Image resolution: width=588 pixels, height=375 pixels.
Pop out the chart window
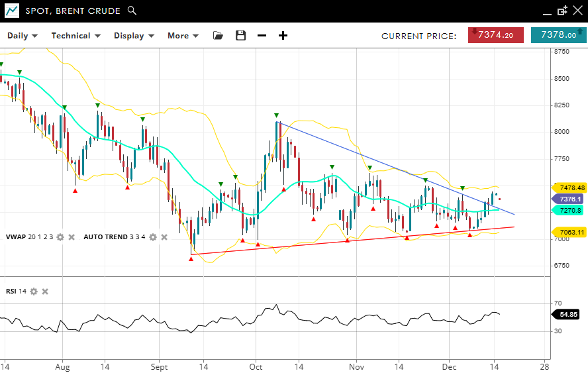tap(562, 11)
